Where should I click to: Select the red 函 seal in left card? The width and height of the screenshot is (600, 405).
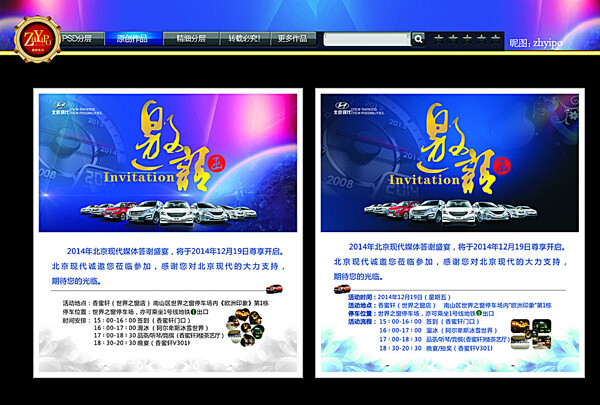coord(216,163)
